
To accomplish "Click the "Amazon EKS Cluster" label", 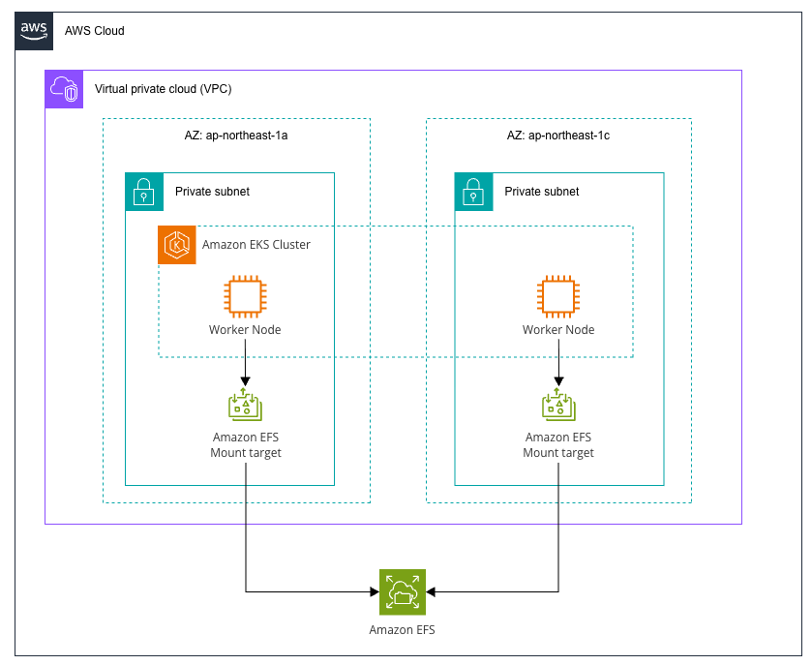I will coord(256,245).
